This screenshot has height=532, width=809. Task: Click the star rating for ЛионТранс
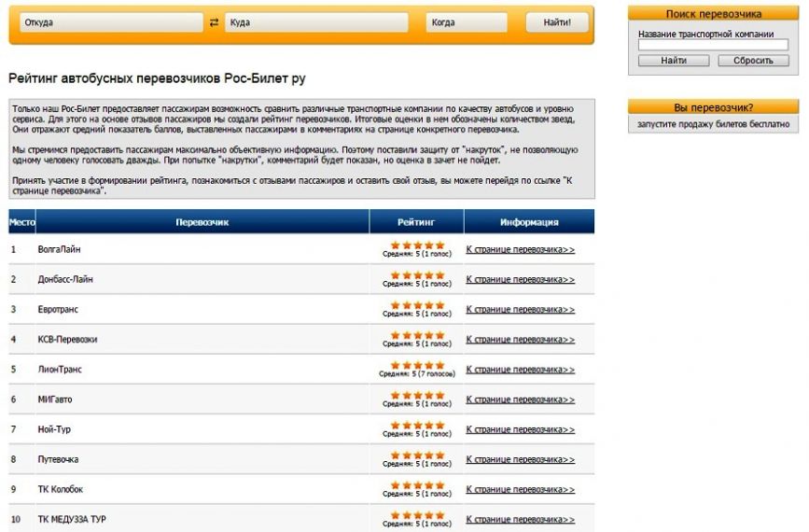pyautogui.click(x=417, y=365)
